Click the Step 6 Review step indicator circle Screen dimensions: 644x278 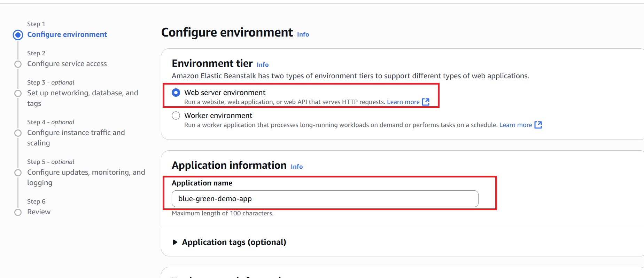[x=18, y=212]
